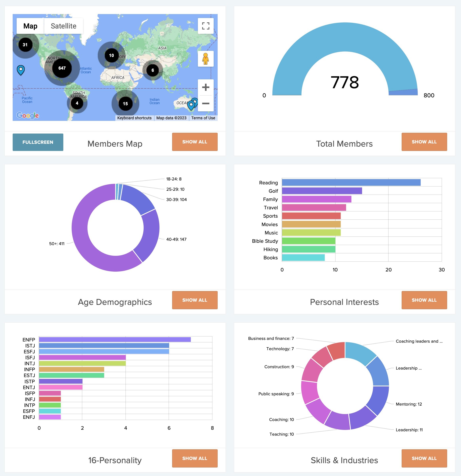Click the Members Map SHOW ALL button
Viewport: 461px width, 476px height.
pos(195,141)
